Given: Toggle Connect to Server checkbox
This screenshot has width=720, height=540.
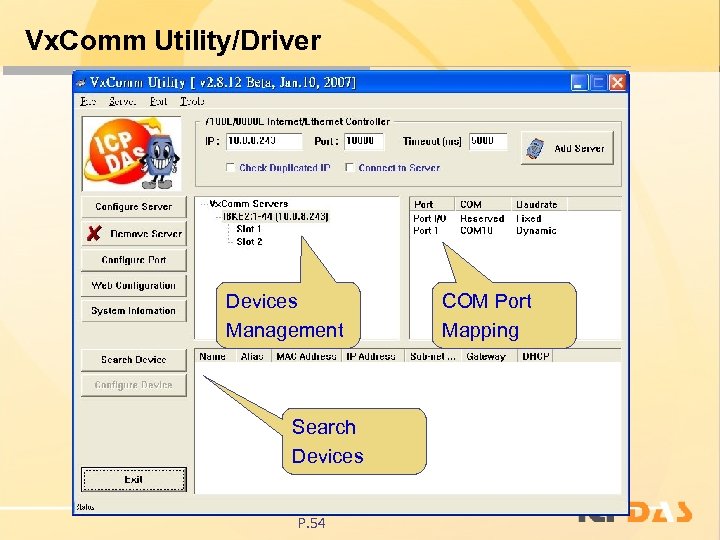Looking at the screenshot, I should coord(349,168).
